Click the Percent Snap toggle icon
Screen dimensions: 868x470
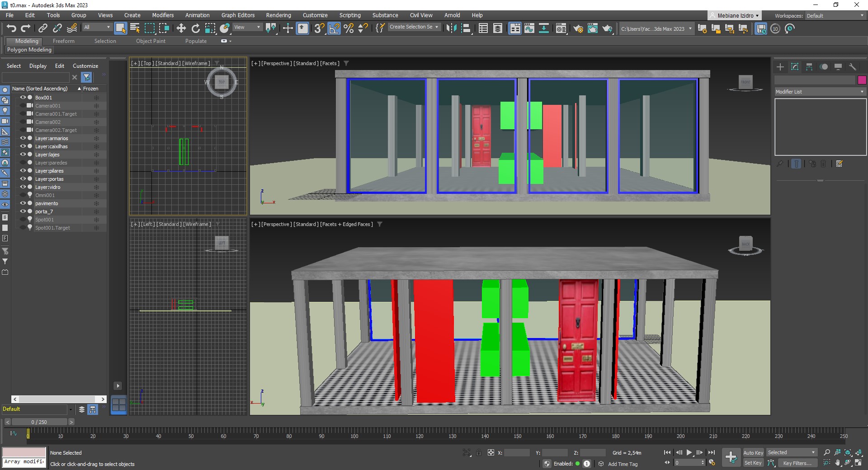coord(349,28)
